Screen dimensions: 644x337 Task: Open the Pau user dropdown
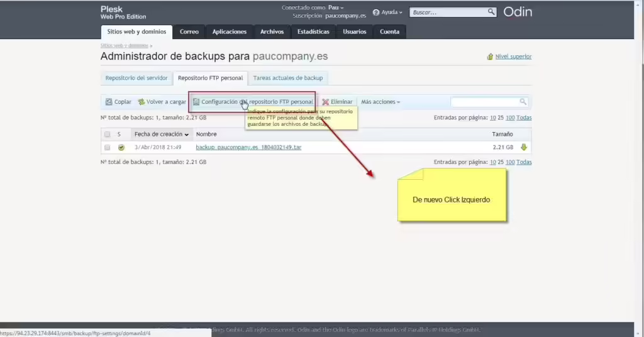point(336,8)
